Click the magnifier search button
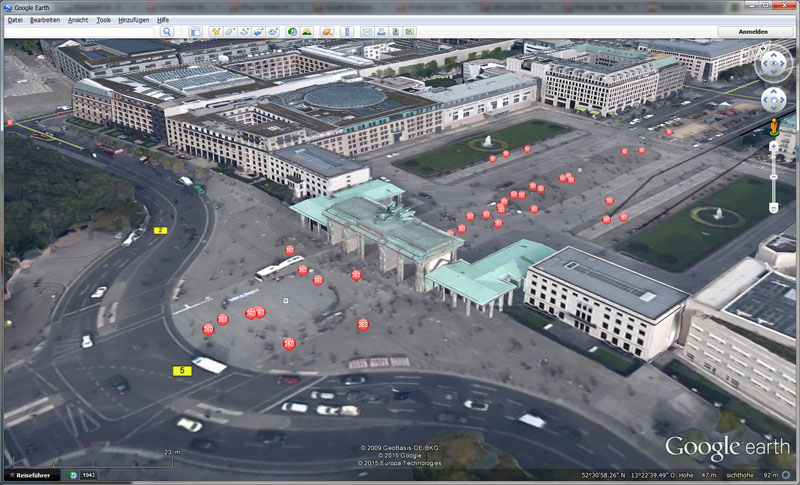The image size is (800, 485). (167, 32)
